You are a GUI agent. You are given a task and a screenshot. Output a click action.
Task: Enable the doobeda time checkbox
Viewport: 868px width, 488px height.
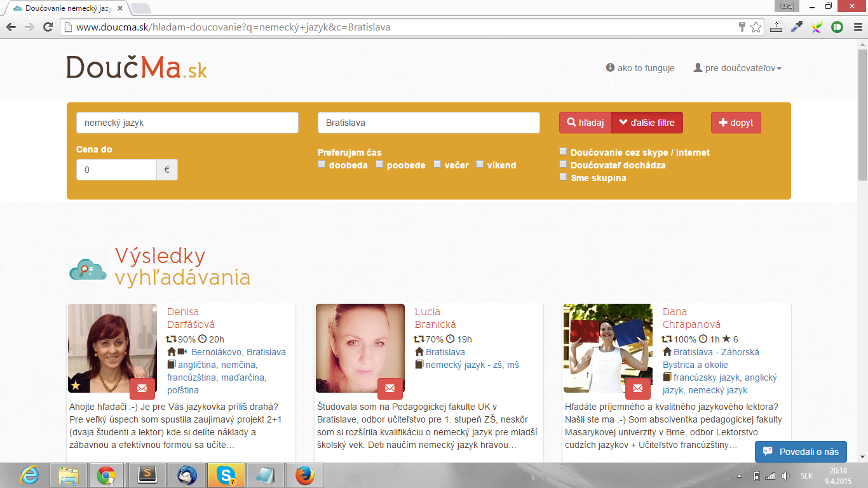coord(322,165)
